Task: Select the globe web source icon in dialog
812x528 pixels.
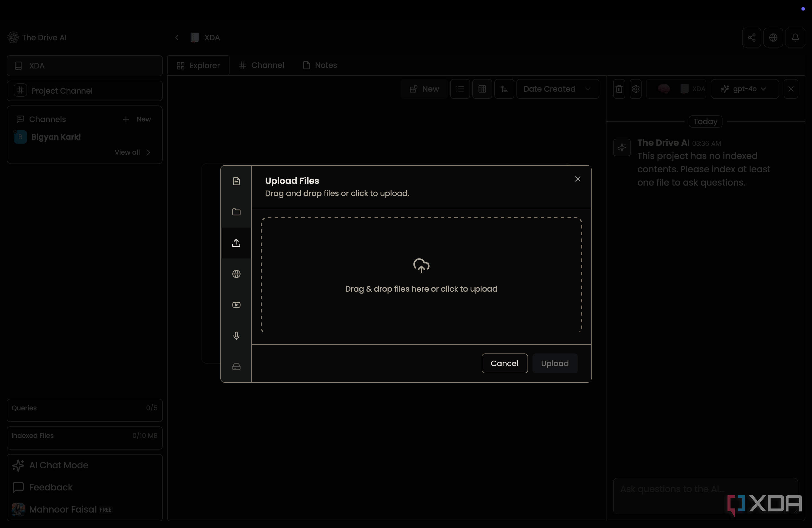Action: coord(236,274)
